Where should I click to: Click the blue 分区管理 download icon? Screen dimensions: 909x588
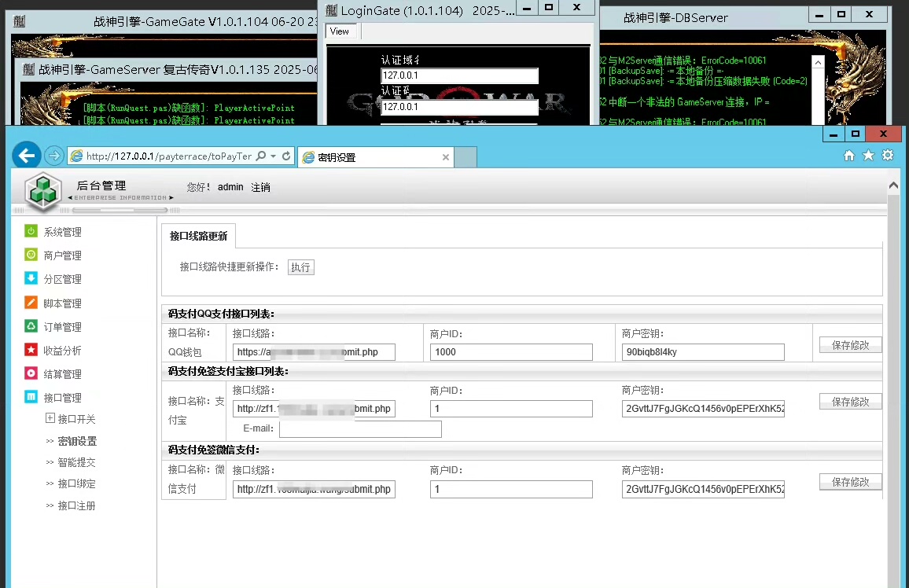click(x=31, y=278)
